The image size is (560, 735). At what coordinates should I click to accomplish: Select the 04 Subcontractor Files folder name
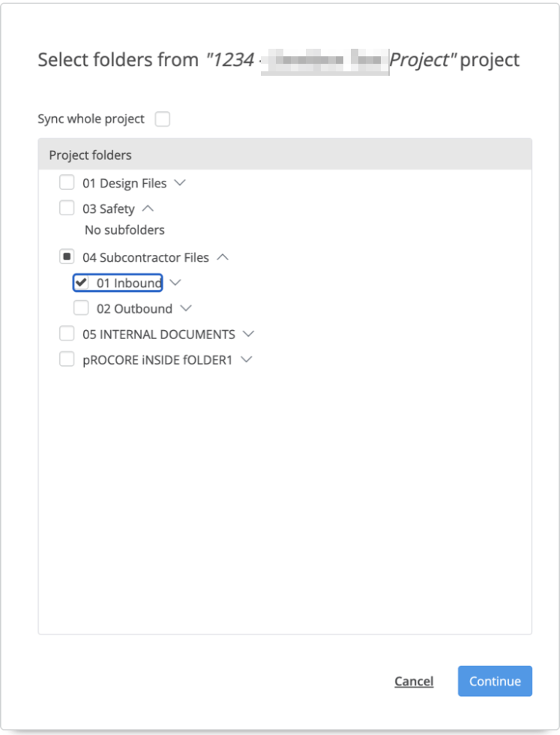[146, 257]
